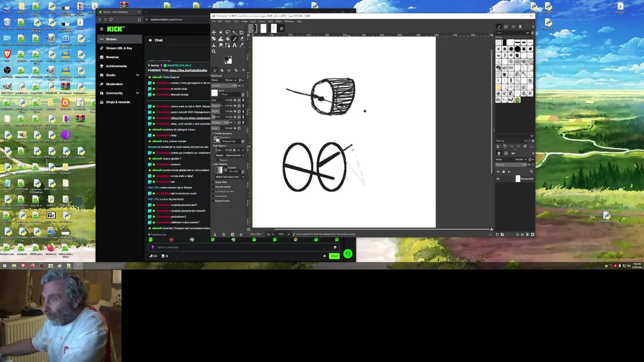Open Blend Color Space dropdown

pos(230,177)
